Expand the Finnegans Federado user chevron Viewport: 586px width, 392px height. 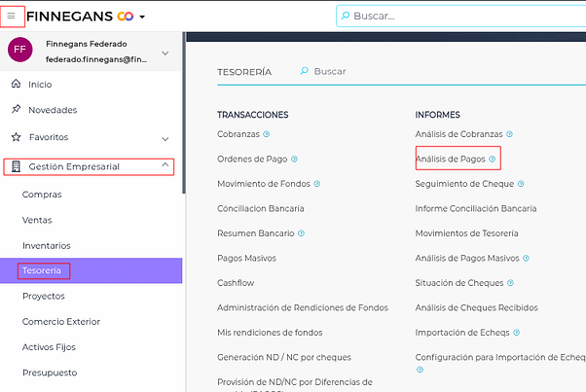point(165,53)
